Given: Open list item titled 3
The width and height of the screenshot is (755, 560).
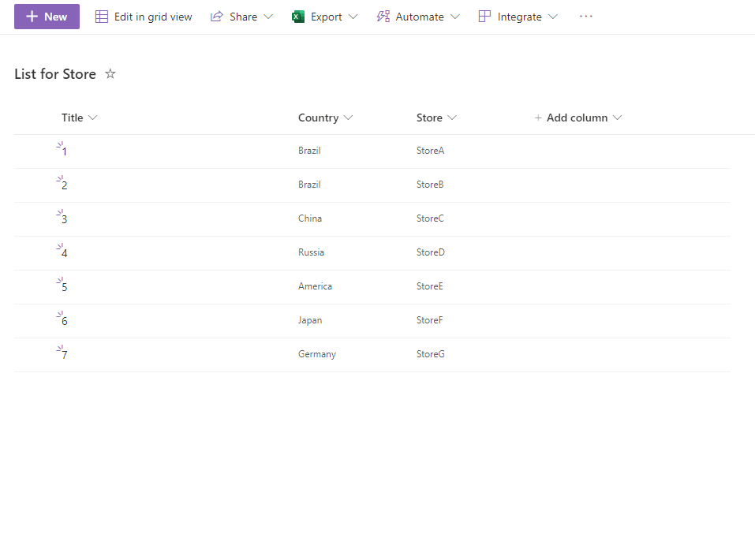Looking at the screenshot, I should [65, 219].
